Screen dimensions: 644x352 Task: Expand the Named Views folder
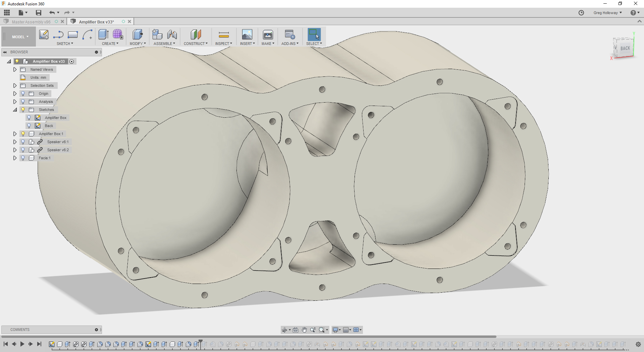tap(14, 69)
